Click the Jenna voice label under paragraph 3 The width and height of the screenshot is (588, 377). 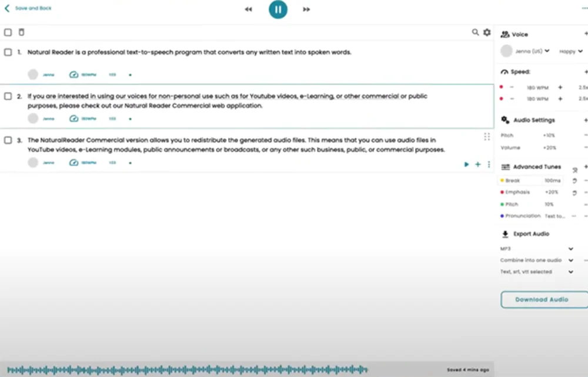[x=48, y=163]
